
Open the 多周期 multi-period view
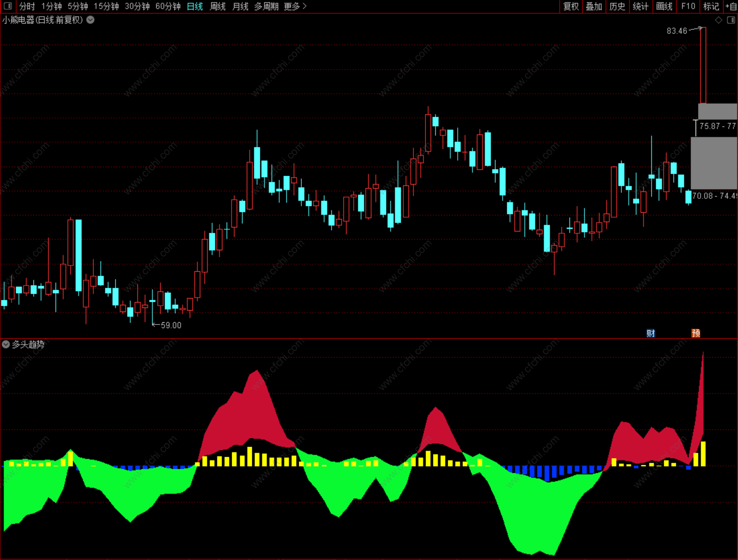tap(267, 6)
